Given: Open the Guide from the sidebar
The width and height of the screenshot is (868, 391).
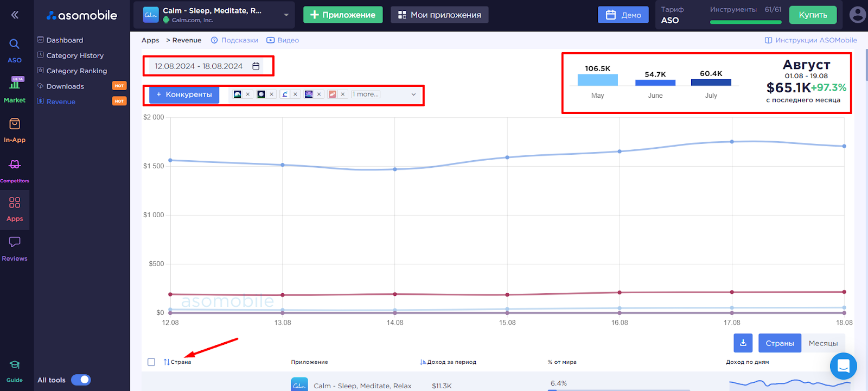Looking at the screenshot, I should coord(15,372).
